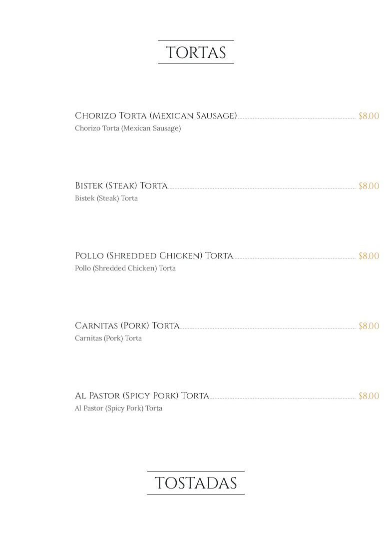Click the TOSTADAS section heading
Screen dimensions: 392x541
[x=196, y=483]
